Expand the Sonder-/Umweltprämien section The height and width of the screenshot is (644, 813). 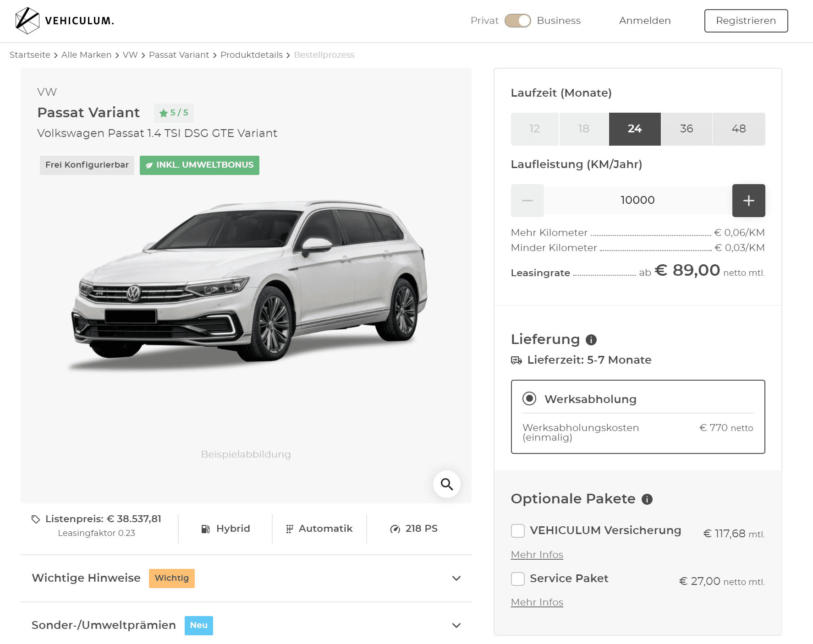tap(246, 625)
